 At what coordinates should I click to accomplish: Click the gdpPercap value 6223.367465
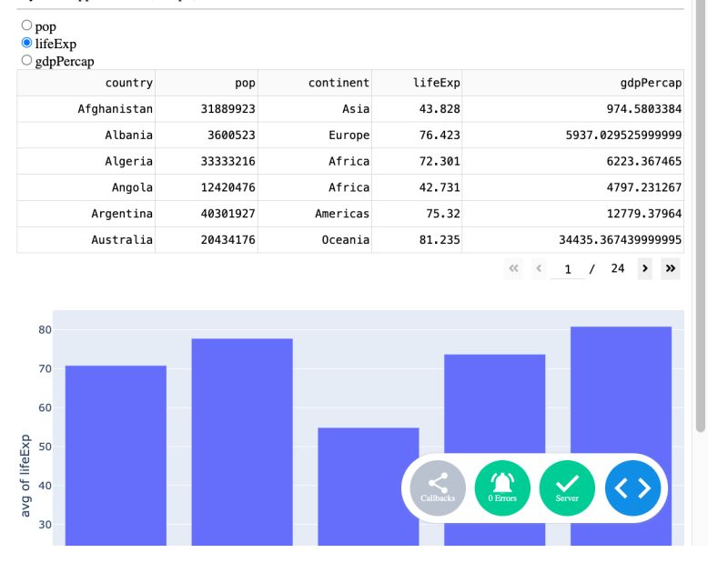point(573,162)
